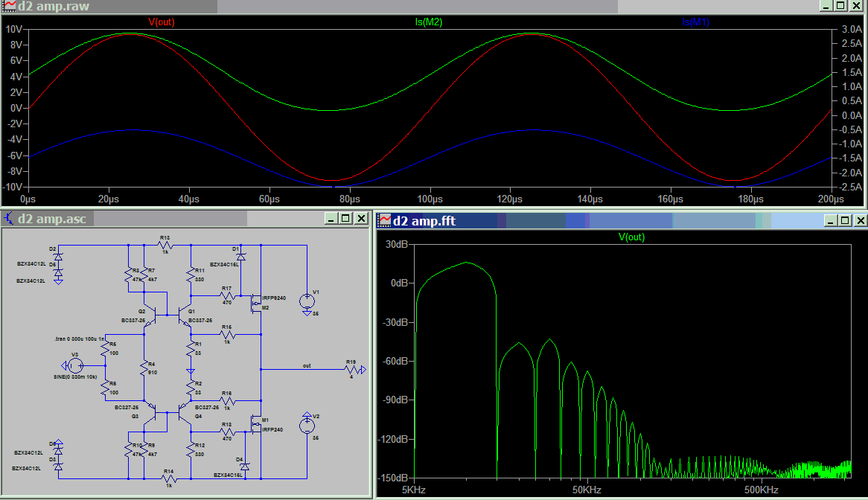The width and height of the screenshot is (868, 500).
Task: Pick resistor R10 47k
Action: coord(129,449)
